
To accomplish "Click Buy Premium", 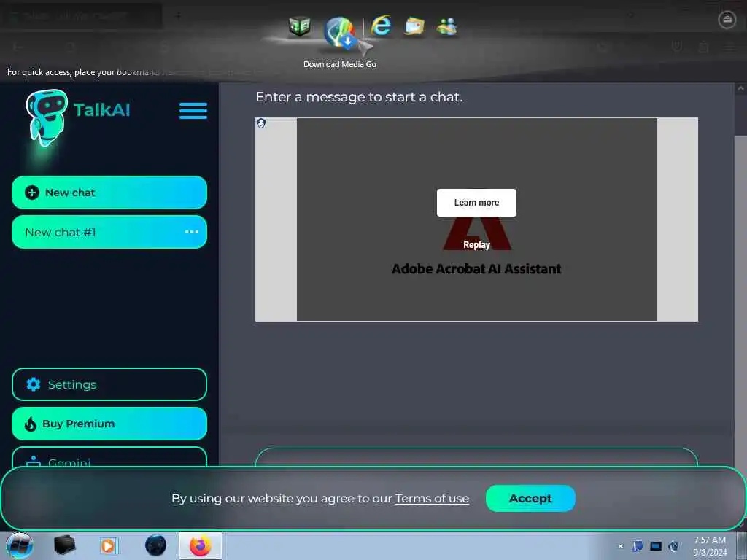I will tap(109, 424).
